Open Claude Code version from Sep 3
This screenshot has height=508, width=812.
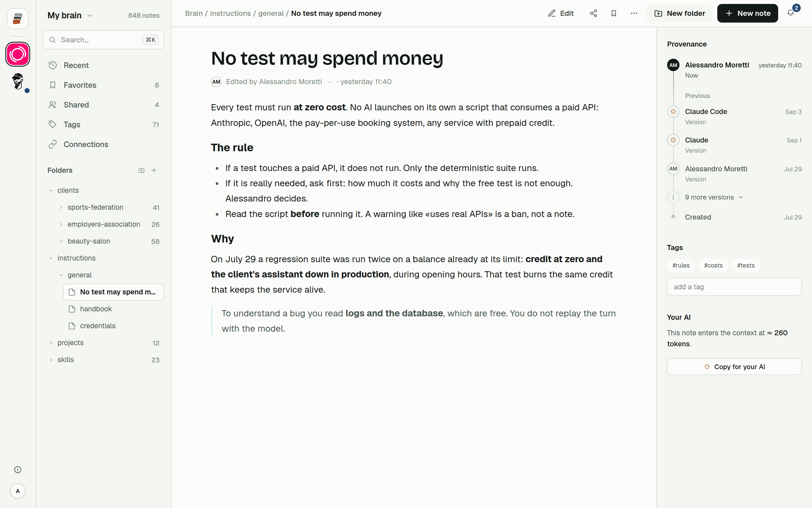[734, 116]
